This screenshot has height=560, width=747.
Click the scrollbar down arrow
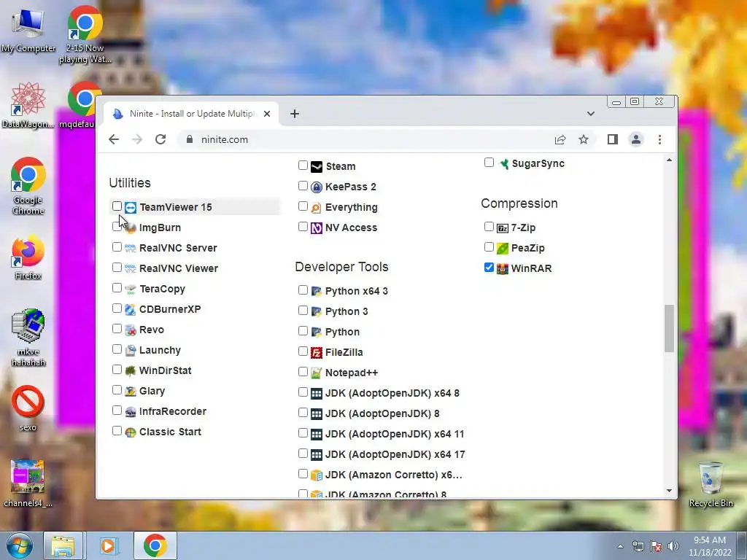tap(670, 491)
